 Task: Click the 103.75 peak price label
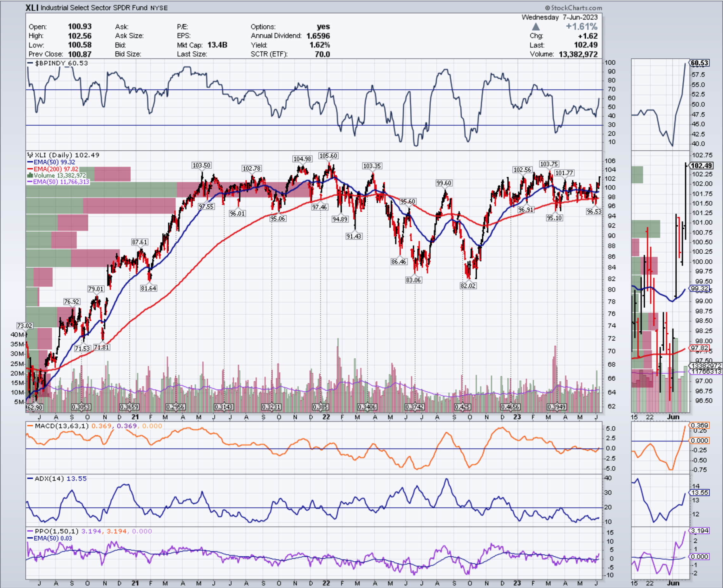[x=549, y=164]
